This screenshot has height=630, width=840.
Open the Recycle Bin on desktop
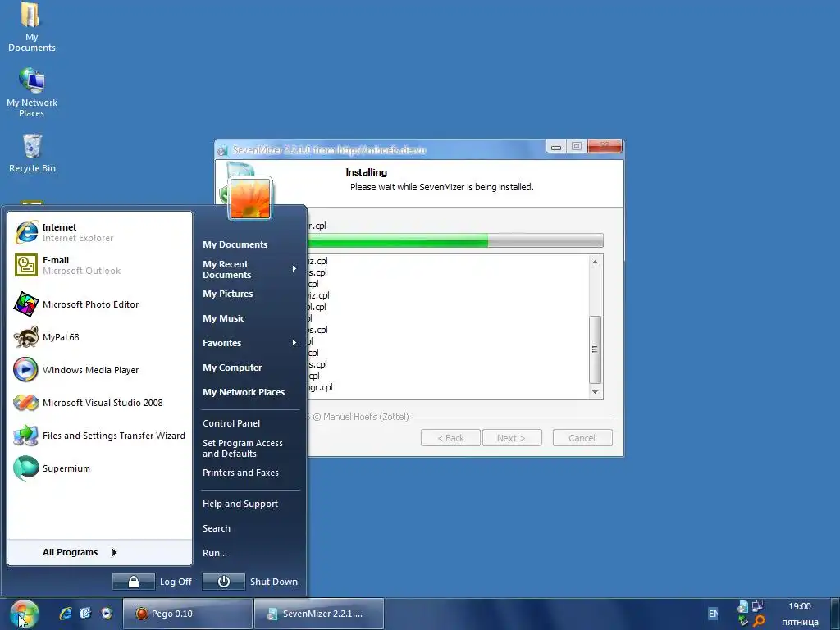[x=32, y=153]
